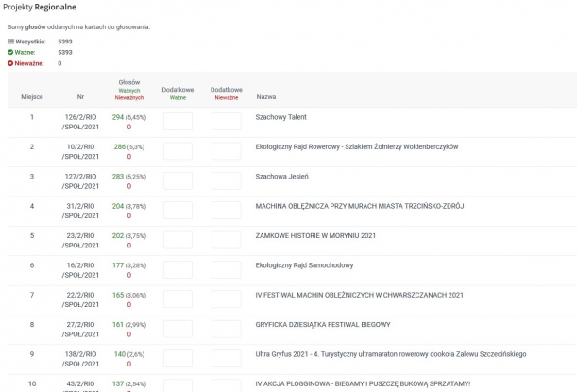Click the list icon beside Wszystkie

pyautogui.click(x=10, y=42)
